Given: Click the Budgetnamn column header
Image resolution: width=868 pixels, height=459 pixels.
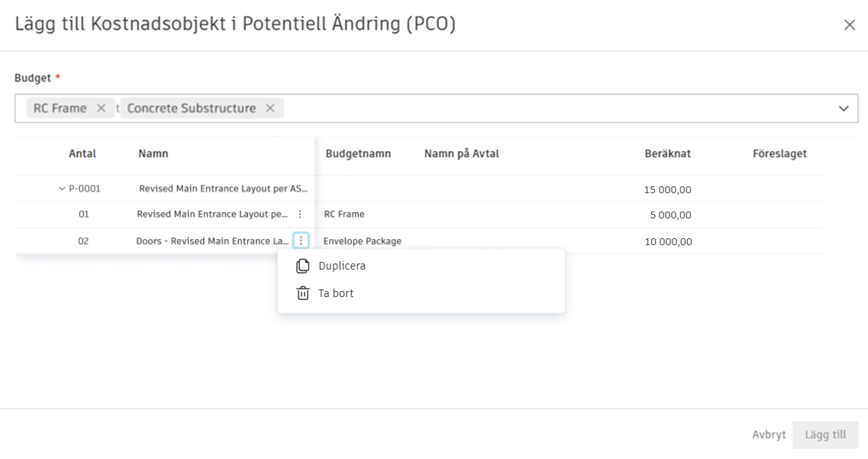Looking at the screenshot, I should pyautogui.click(x=360, y=154).
